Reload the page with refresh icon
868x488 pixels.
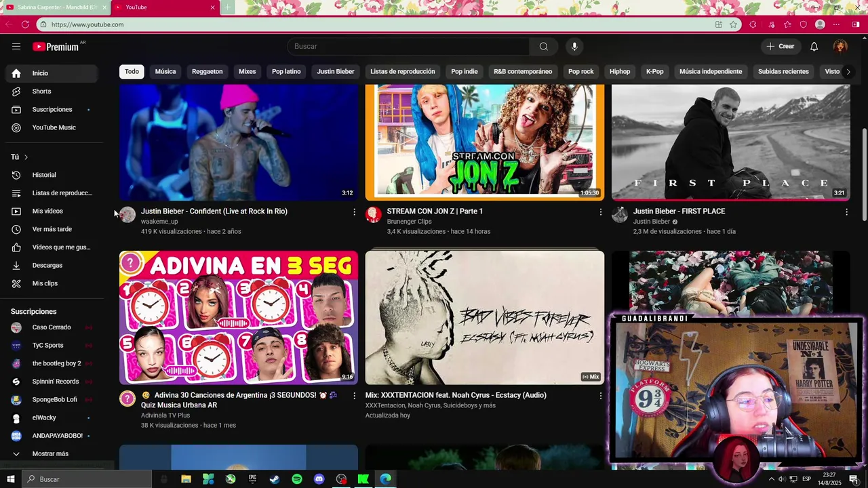(x=25, y=24)
